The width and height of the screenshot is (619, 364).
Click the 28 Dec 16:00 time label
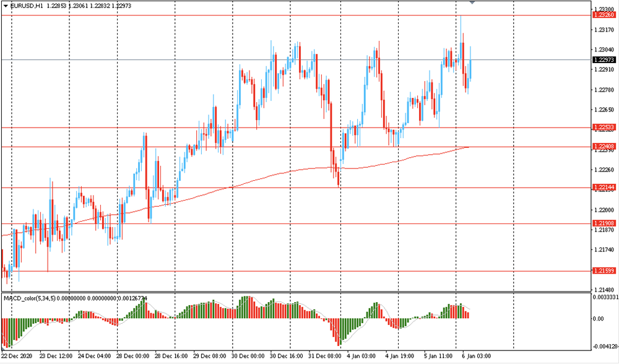[171, 356]
